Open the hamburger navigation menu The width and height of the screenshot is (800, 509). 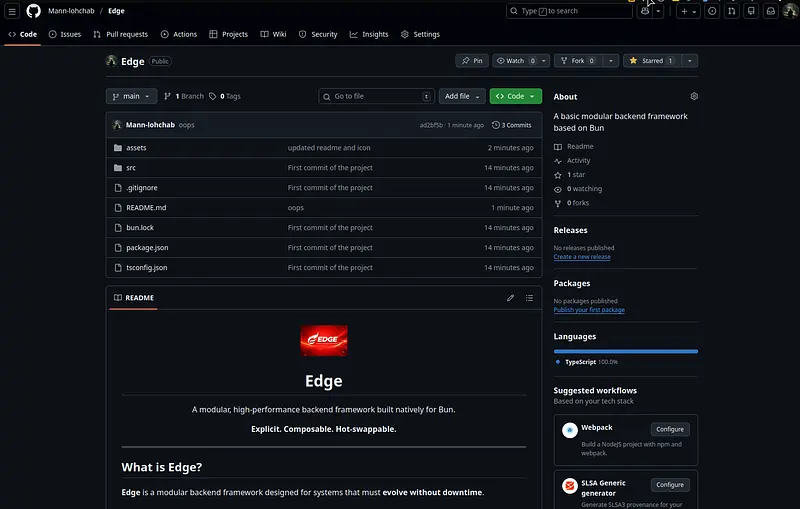(12, 11)
